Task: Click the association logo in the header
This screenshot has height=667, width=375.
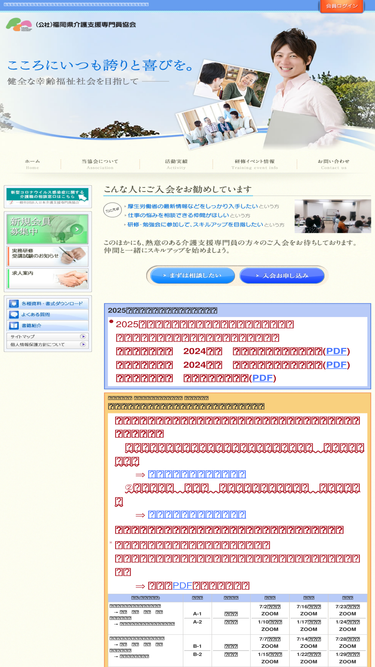Action: (71, 24)
